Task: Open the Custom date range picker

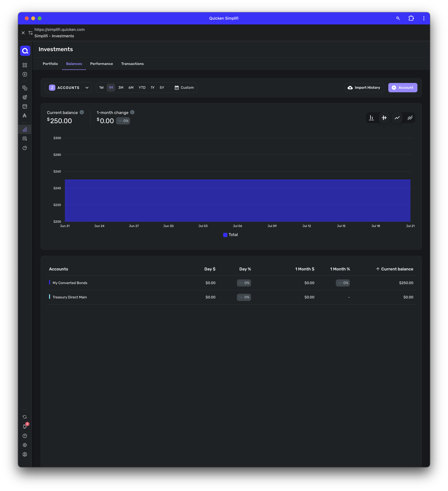Action: [x=184, y=88]
